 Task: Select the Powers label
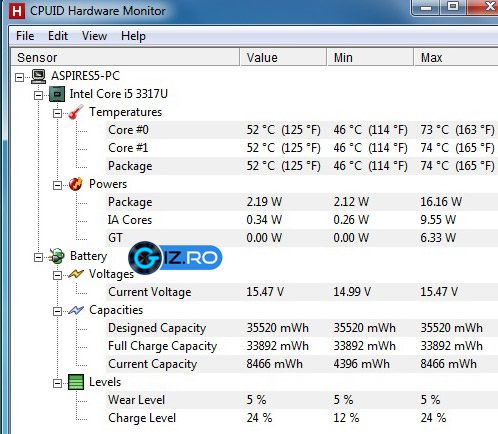[x=108, y=184]
